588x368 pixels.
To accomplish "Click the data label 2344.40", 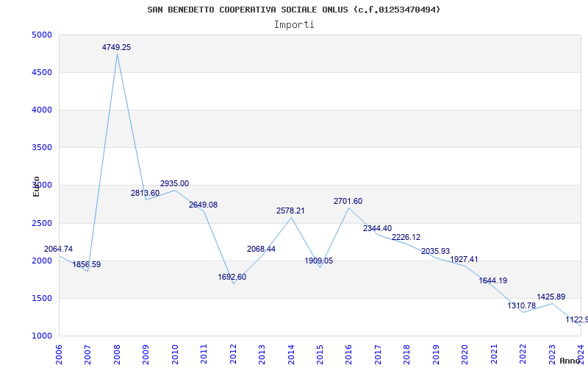I will click(x=378, y=228).
